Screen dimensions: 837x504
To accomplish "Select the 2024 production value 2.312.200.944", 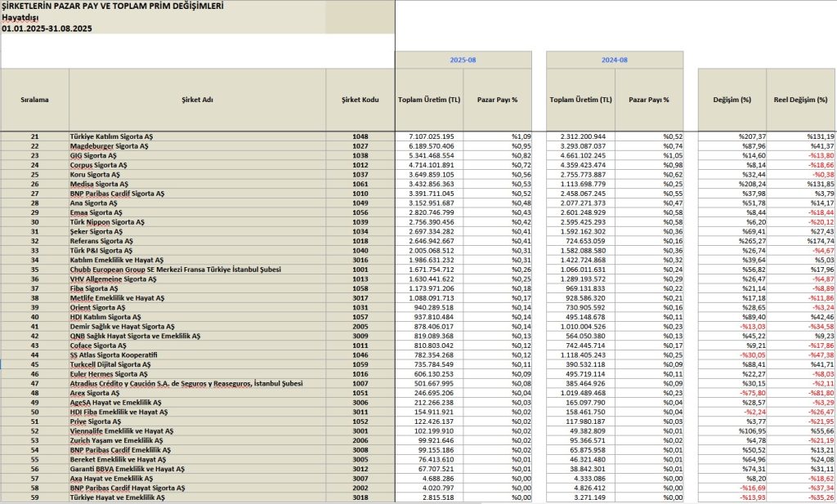I will click(583, 136).
